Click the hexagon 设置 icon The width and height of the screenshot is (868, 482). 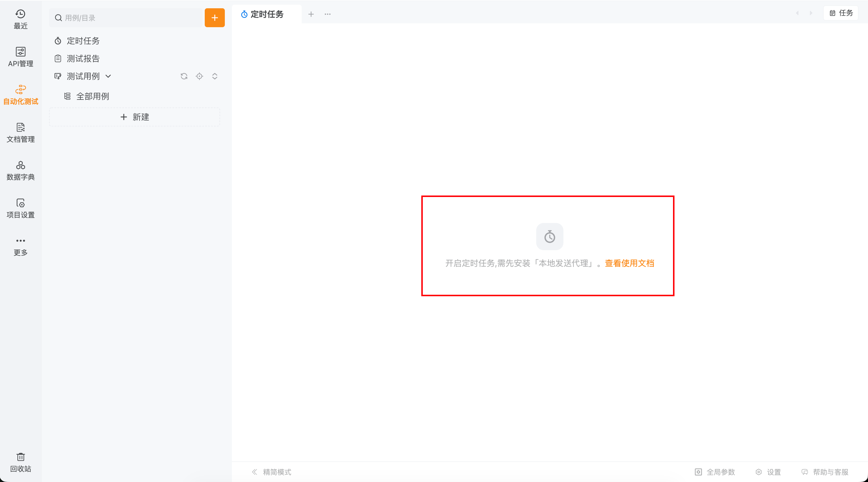tap(758, 472)
